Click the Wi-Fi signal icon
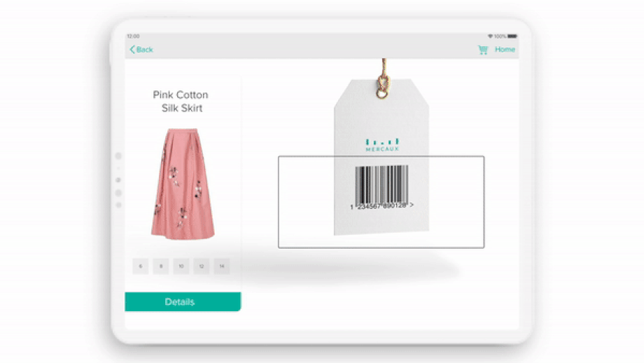 490,36
